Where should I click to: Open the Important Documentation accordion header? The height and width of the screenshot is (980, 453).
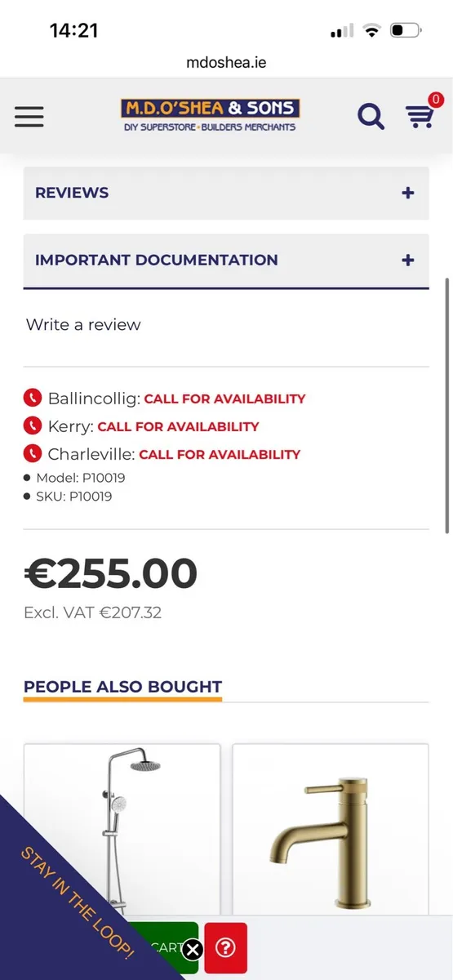[x=226, y=261]
